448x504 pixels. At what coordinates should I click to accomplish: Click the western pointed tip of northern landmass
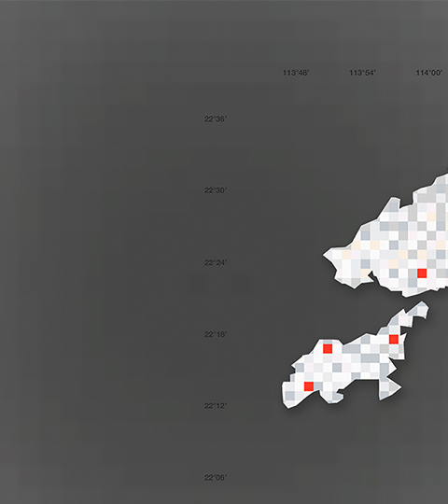[325, 255]
